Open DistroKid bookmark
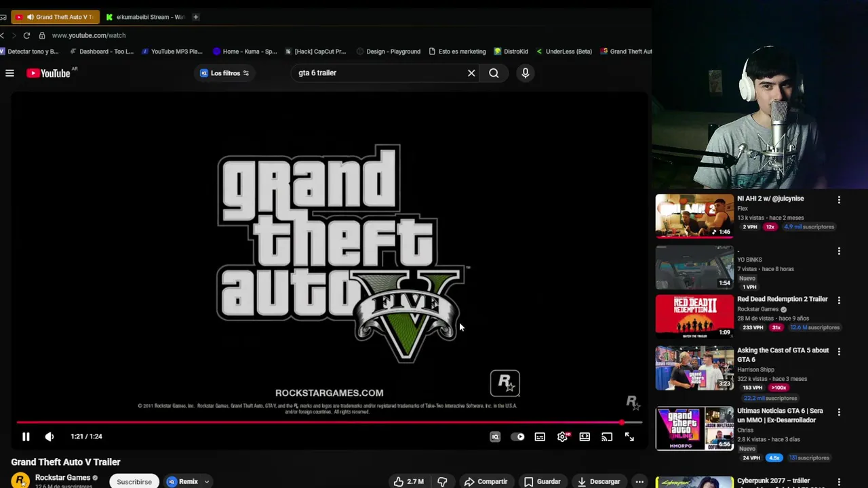Viewport: 868px width, 488px height. (511, 52)
